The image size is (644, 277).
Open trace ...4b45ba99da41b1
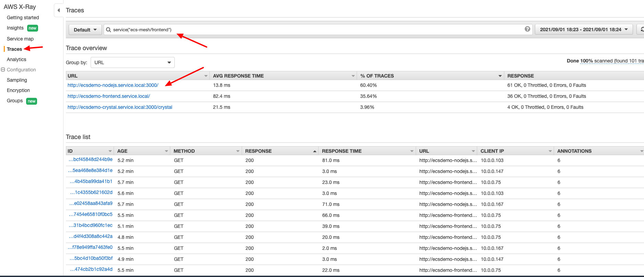tap(91, 181)
